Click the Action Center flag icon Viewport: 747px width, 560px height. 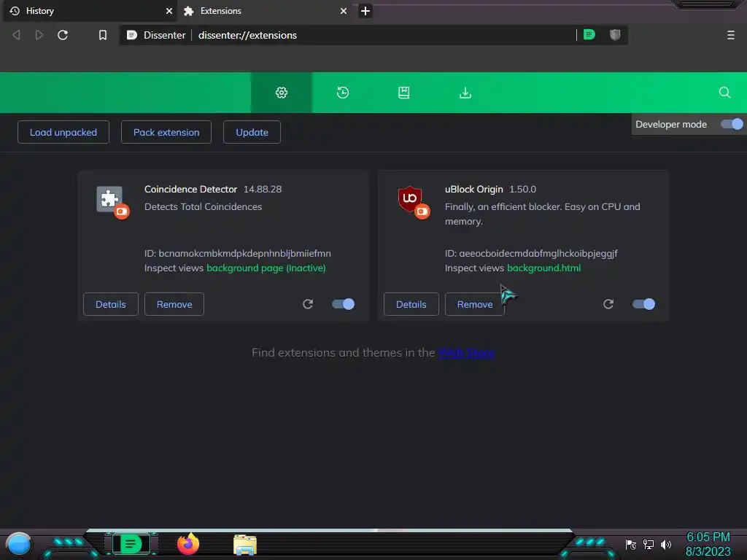(631, 544)
